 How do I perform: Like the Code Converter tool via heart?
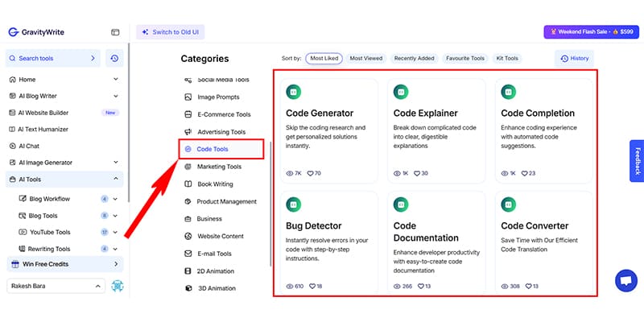coord(529,287)
